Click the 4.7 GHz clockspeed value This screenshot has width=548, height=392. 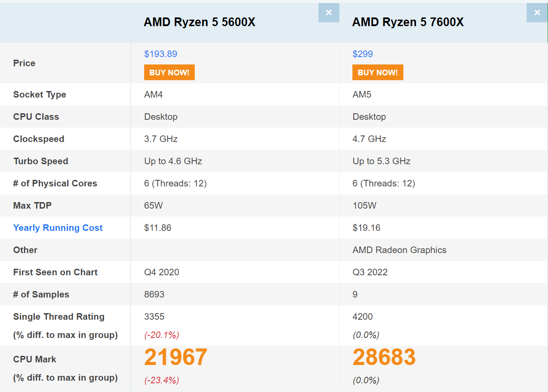[x=369, y=139]
